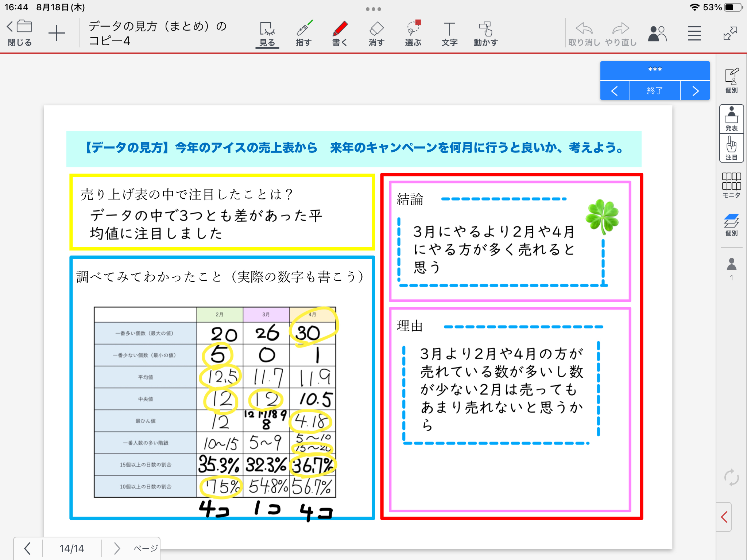Click 閉じる to close the note
Viewport: 747px width, 560px height.
20,34
